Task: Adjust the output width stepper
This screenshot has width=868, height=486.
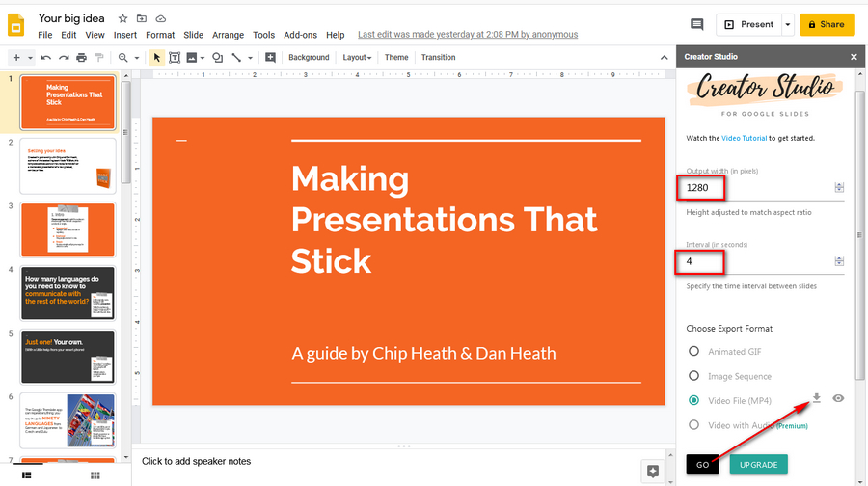Action: click(839, 188)
